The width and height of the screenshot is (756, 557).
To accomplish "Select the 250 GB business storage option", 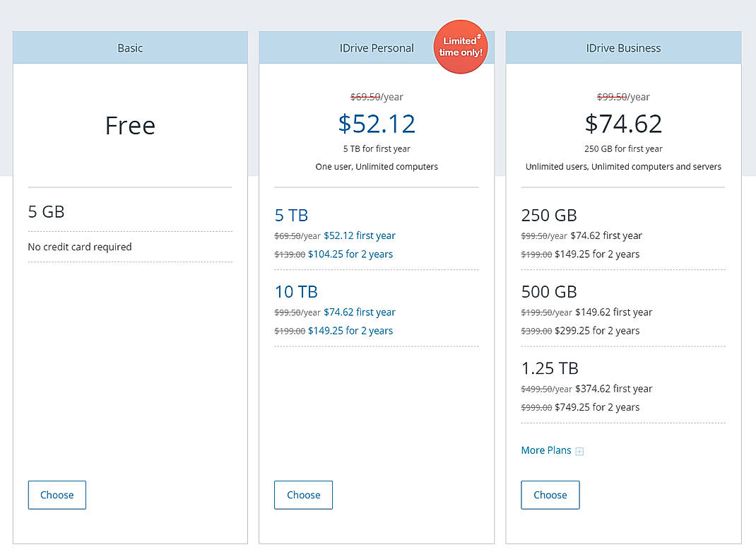I will (549, 215).
